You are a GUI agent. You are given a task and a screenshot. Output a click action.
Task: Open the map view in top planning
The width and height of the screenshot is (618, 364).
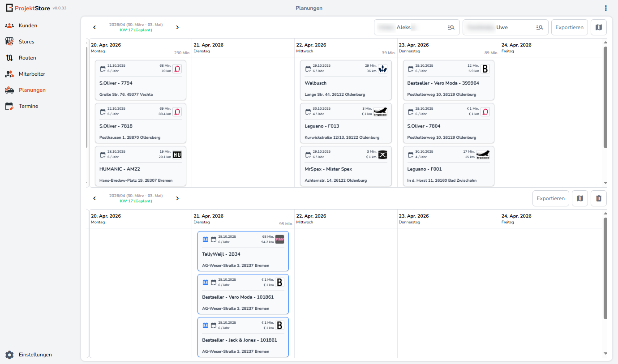[x=599, y=27]
